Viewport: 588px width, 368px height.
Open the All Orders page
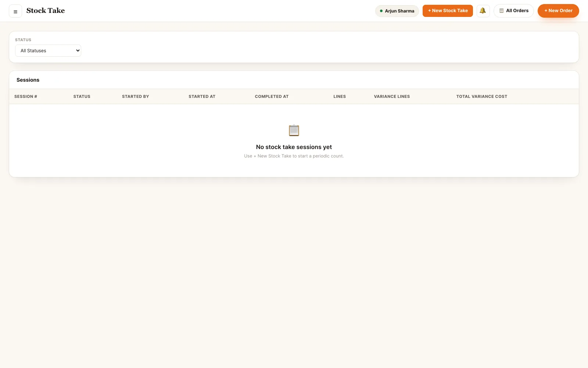tap(514, 11)
